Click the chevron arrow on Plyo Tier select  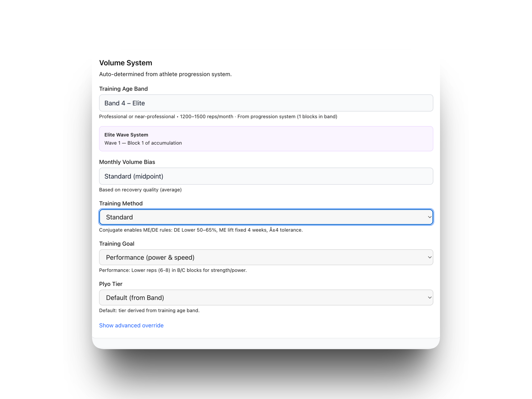point(429,298)
